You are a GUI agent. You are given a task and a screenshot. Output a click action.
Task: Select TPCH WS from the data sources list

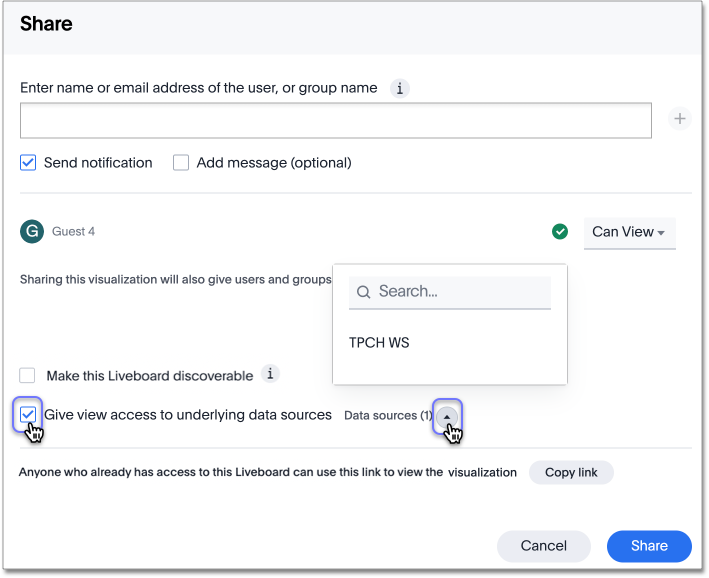click(379, 343)
